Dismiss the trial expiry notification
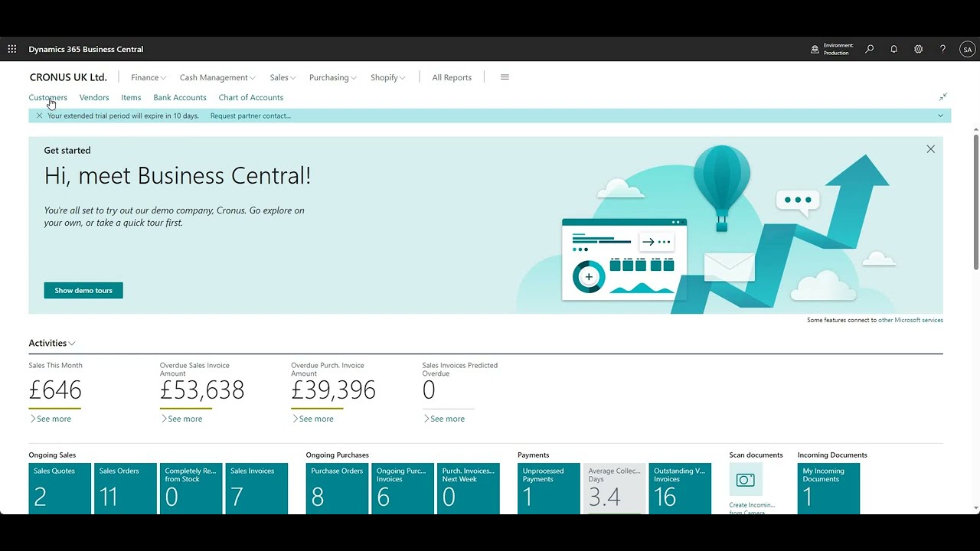 tap(39, 116)
